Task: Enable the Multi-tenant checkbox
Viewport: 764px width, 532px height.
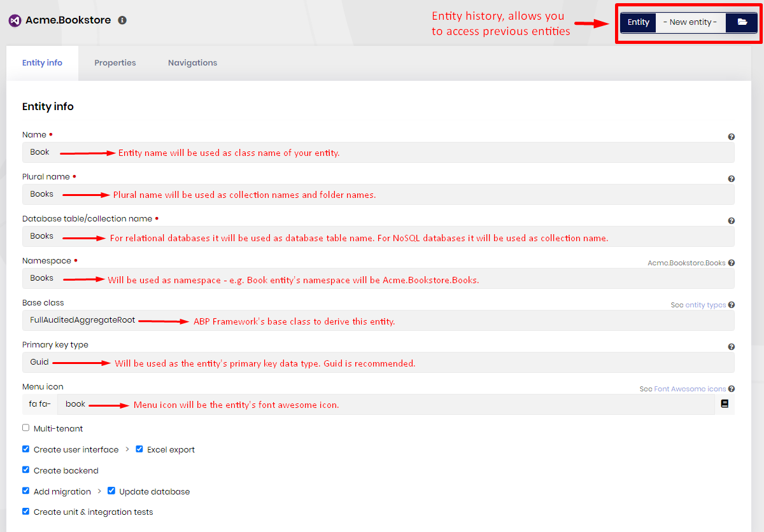Action: (25, 428)
